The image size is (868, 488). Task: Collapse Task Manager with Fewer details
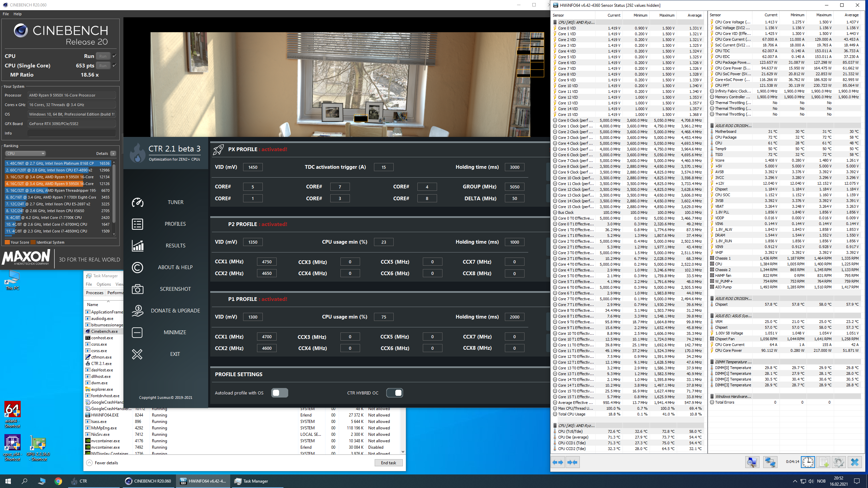(x=102, y=463)
